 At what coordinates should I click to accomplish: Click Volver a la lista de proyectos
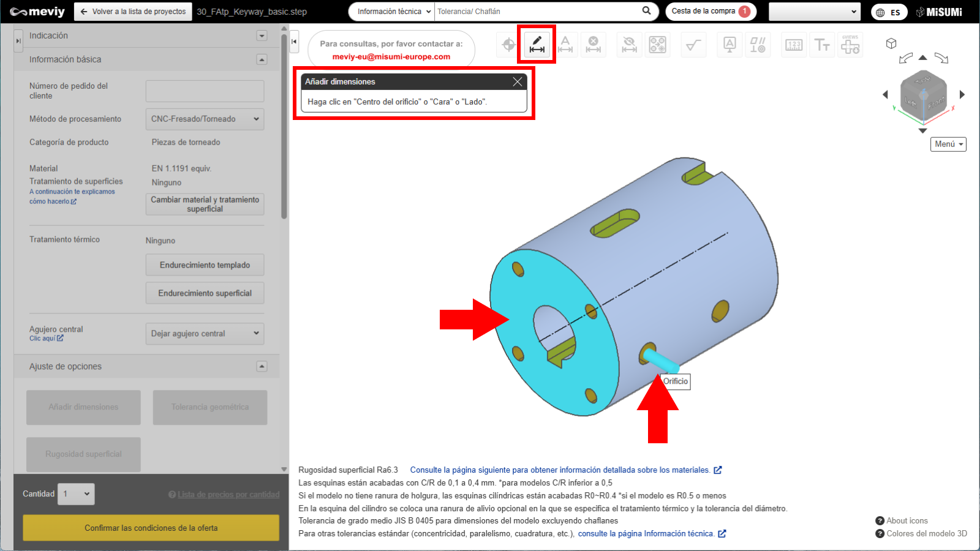133,12
